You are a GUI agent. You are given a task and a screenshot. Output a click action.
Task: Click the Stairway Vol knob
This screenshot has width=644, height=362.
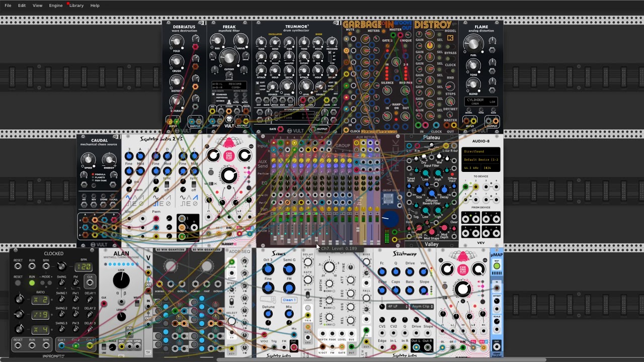[x=424, y=272]
